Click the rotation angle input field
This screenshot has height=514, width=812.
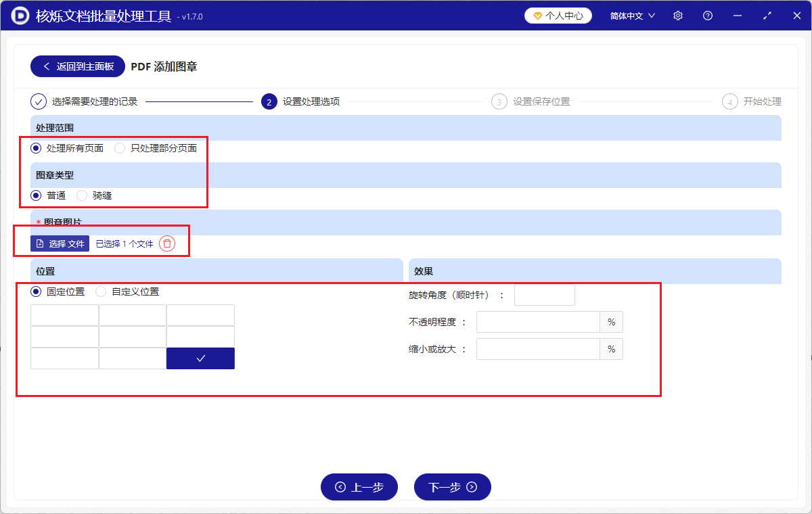pyautogui.click(x=545, y=294)
